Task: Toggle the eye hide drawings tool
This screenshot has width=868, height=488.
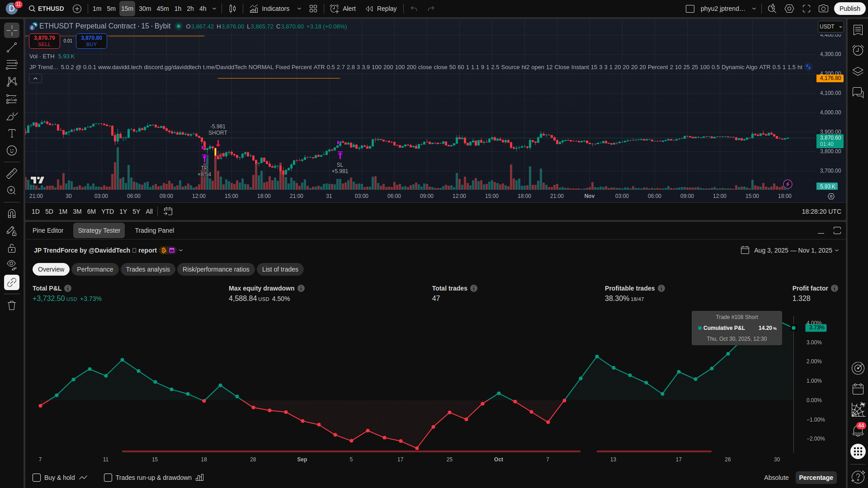Action: tap(12, 264)
